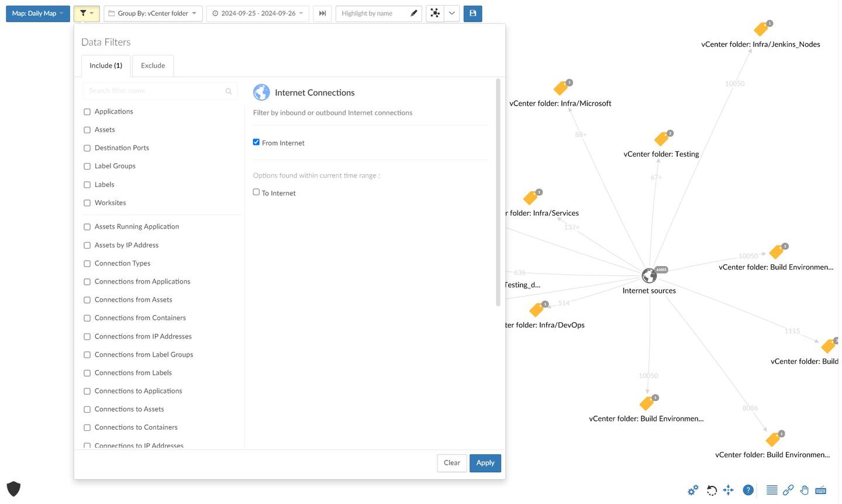This screenshot has width=842, height=504.
Task: Open help via the question mark icon
Action: [x=748, y=491]
